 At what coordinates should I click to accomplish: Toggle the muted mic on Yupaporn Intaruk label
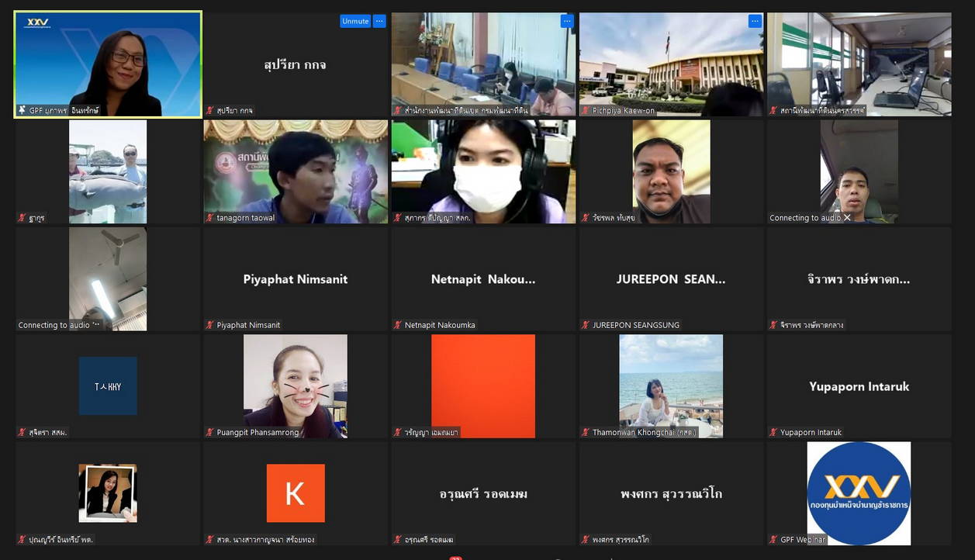pos(773,432)
